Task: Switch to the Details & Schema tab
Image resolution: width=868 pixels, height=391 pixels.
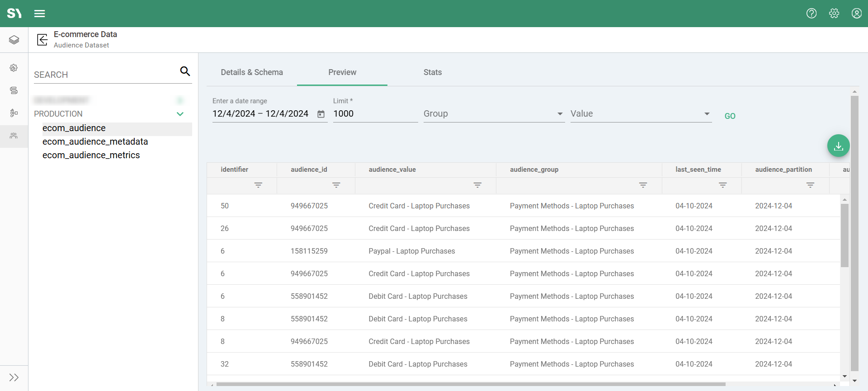Action: (252, 72)
